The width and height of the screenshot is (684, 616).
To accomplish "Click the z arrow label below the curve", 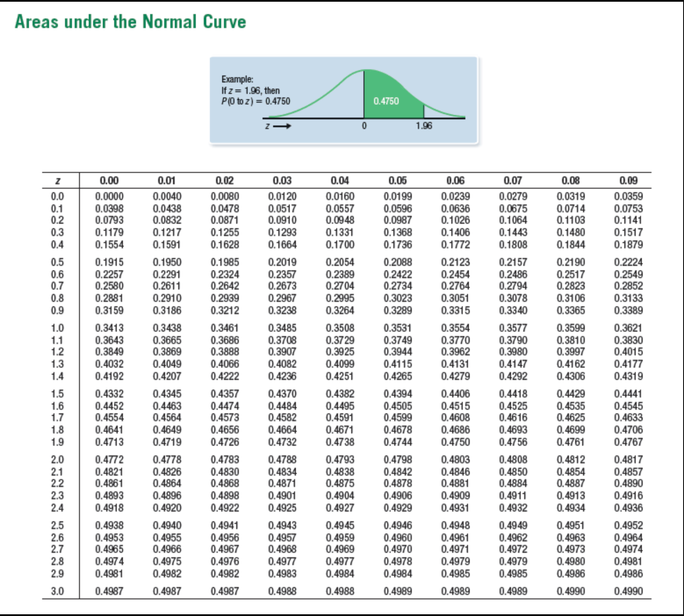I will click(278, 126).
